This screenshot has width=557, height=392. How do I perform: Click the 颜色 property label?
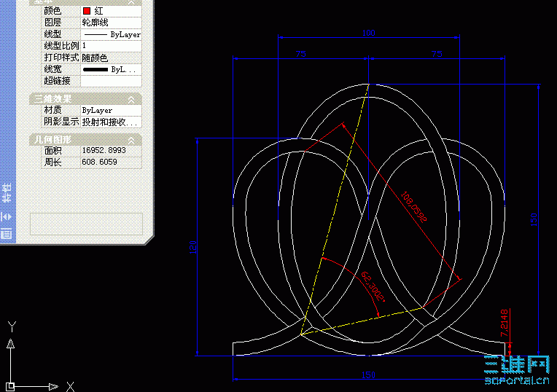tap(52, 11)
